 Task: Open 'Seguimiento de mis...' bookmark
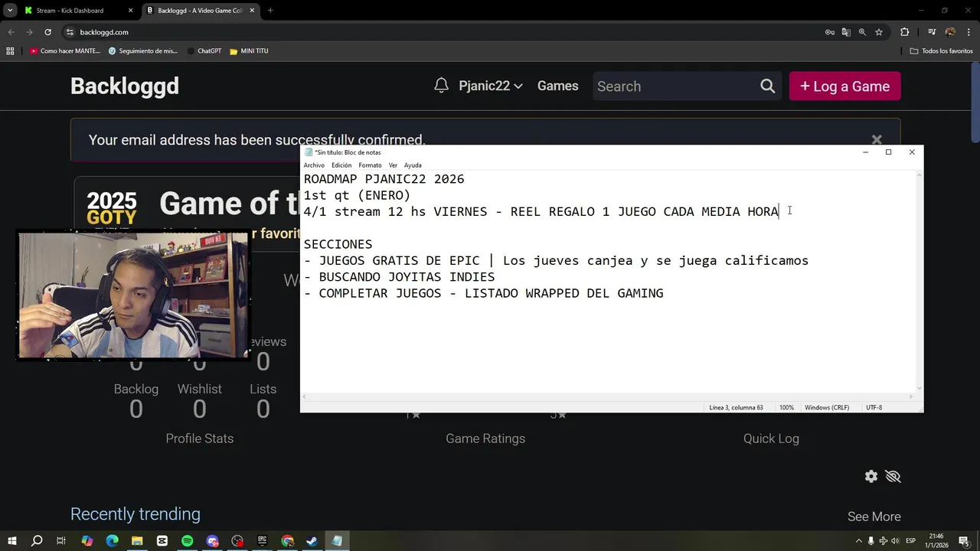click(x=143, y=51)
